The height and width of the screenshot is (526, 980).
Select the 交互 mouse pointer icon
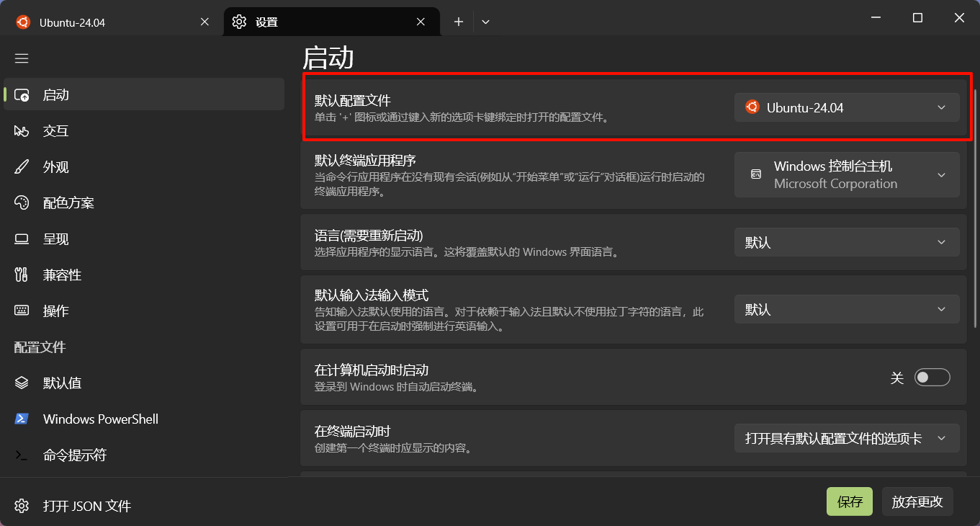(22, 131)
